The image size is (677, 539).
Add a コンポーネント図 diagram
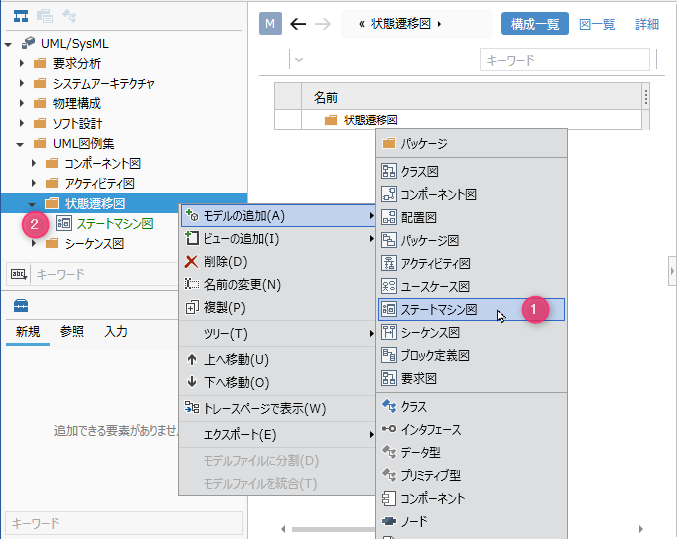471,194
